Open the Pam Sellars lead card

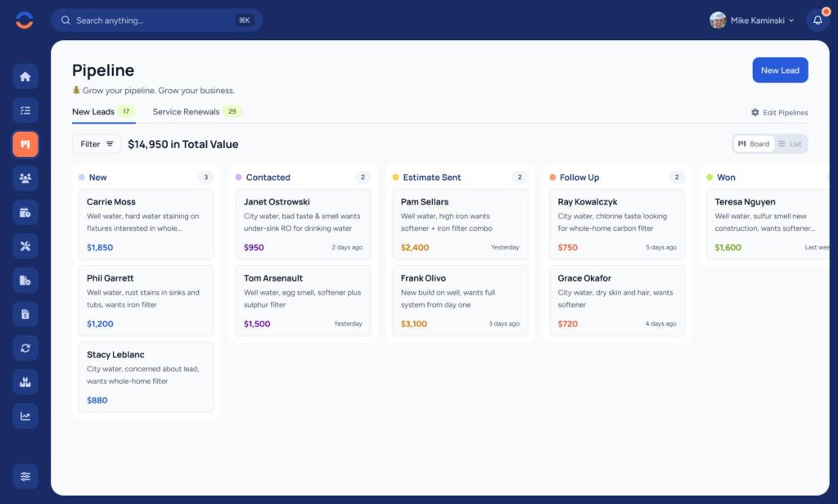[460, 224]
